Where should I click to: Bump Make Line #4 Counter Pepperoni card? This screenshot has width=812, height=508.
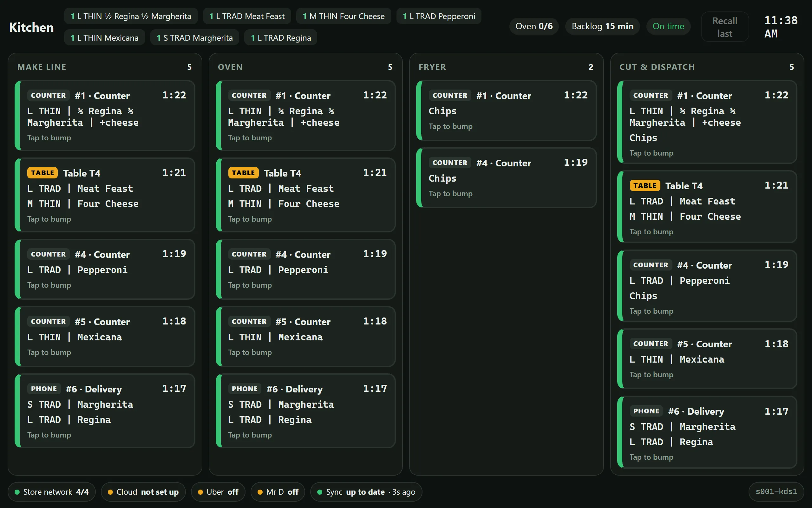[x=105, y=269]
